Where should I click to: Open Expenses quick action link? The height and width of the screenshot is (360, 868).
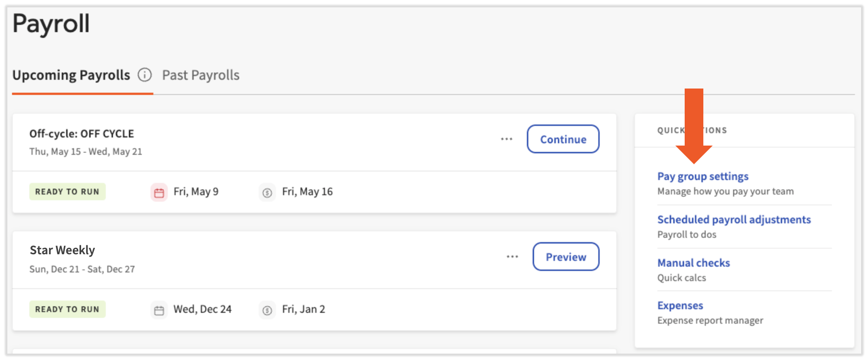680,305
